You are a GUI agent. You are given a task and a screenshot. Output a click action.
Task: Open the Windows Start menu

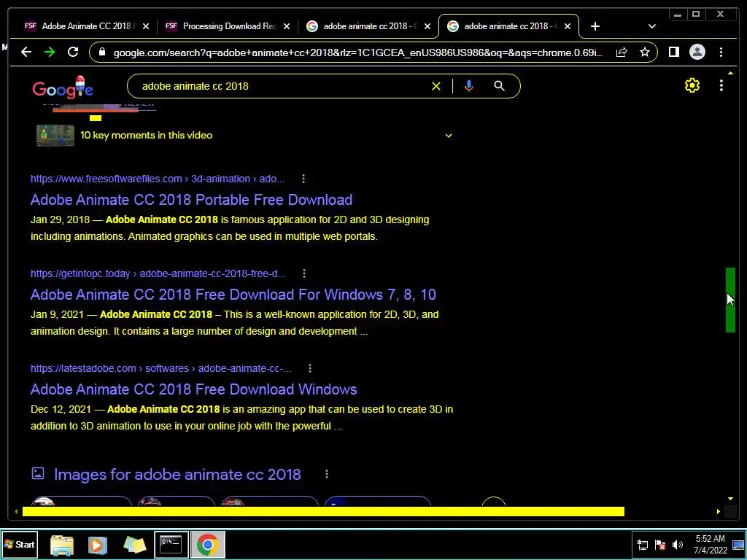(19, 544)
